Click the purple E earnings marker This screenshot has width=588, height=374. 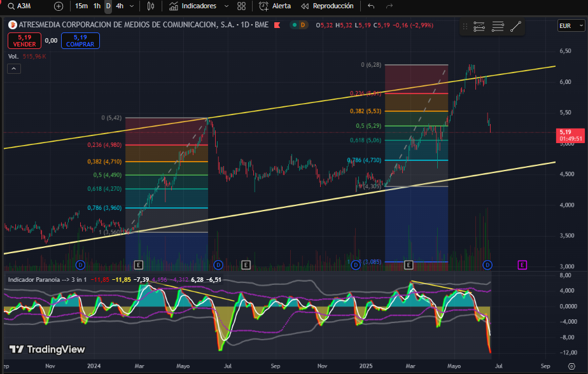(522, 265)
